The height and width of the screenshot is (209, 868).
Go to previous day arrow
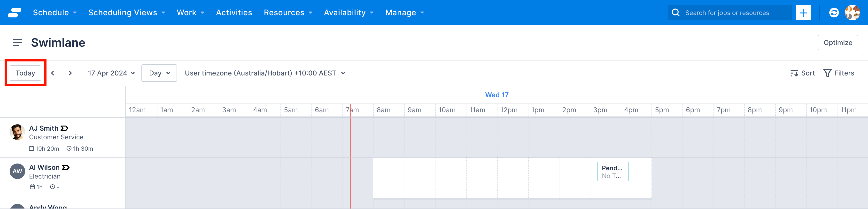53,73
